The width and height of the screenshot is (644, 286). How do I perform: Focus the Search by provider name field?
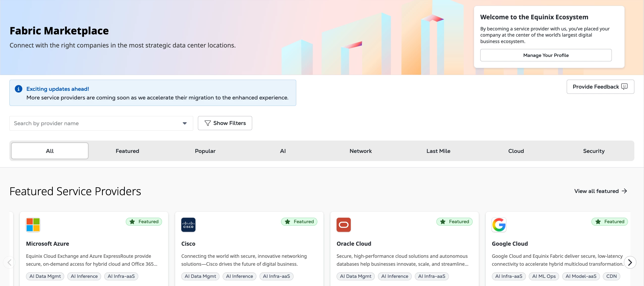[101, 123]
